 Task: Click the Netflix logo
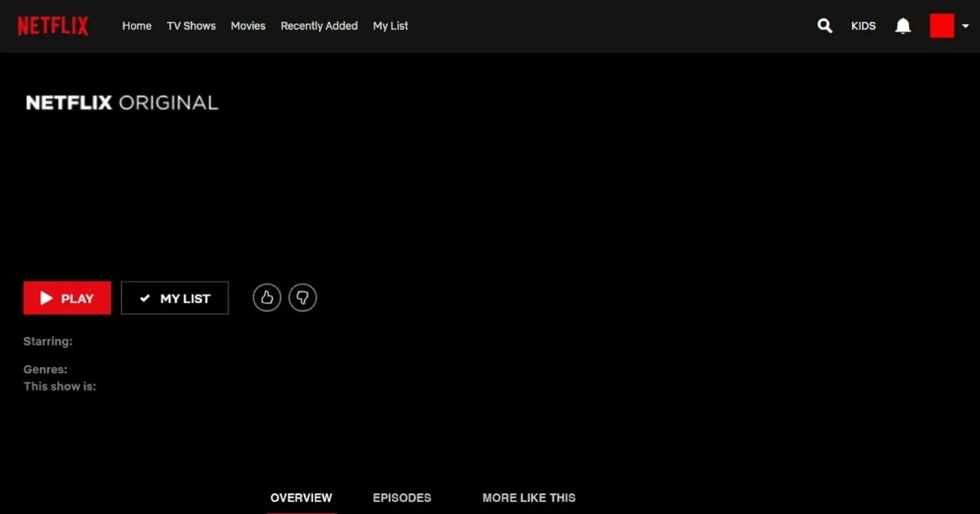(x=54, y=26)
